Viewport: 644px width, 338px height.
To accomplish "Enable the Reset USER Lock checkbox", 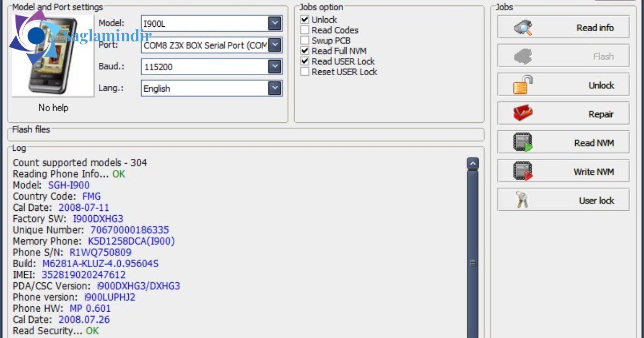I will [305, 71].
